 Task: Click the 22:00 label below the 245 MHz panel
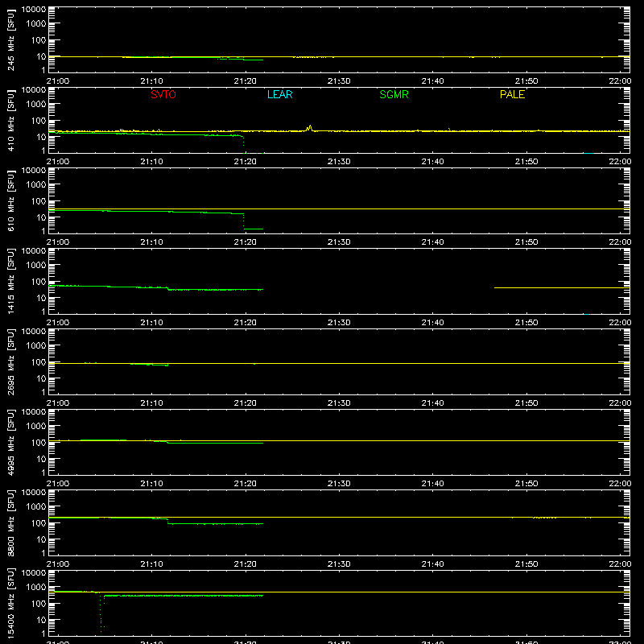coord(620,81)
